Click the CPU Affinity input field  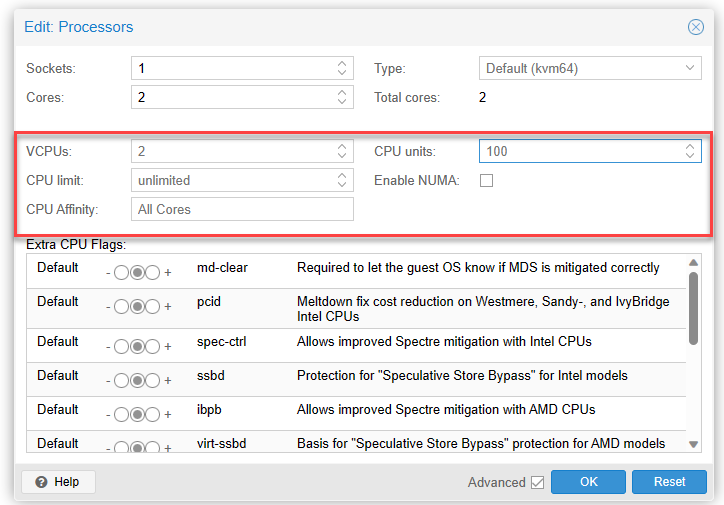242,209
